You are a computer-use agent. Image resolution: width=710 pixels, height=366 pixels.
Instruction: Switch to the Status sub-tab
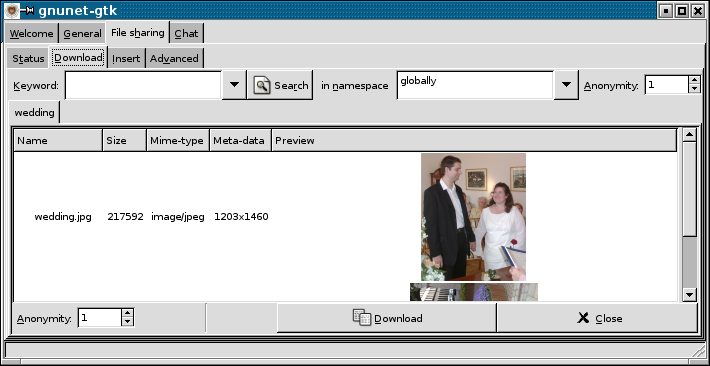pyautogui.click(x=28, y=58)
